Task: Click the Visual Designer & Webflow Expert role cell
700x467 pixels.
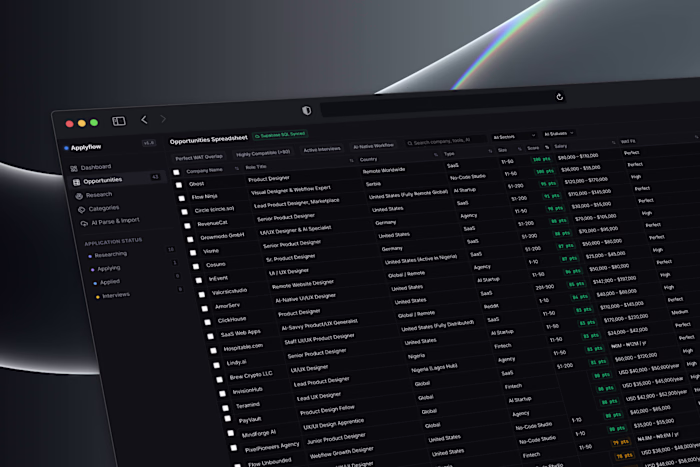Action: pos(291,190)
